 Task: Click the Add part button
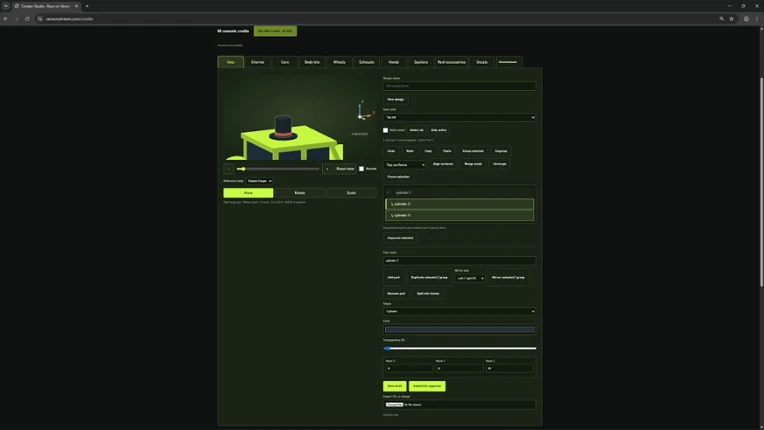point(394,278)
